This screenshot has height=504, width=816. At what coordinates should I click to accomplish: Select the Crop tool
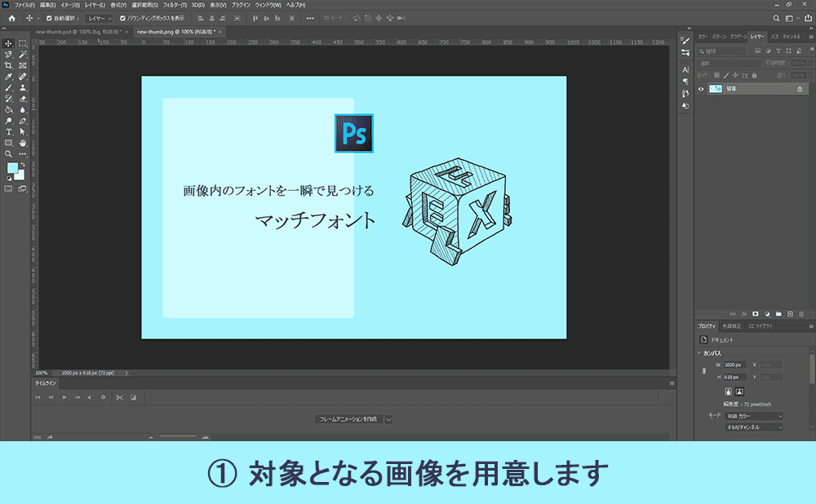coord(7,65)
